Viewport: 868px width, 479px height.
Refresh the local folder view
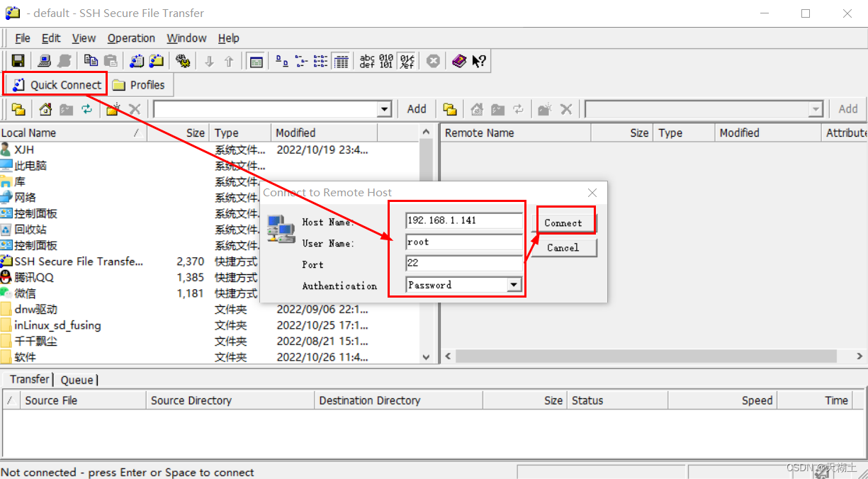click(86, 108)
